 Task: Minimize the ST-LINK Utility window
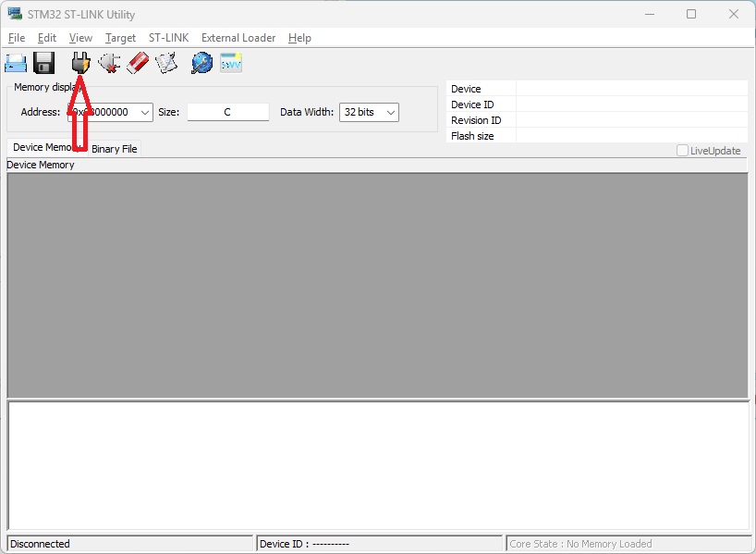tap(650, 14)
